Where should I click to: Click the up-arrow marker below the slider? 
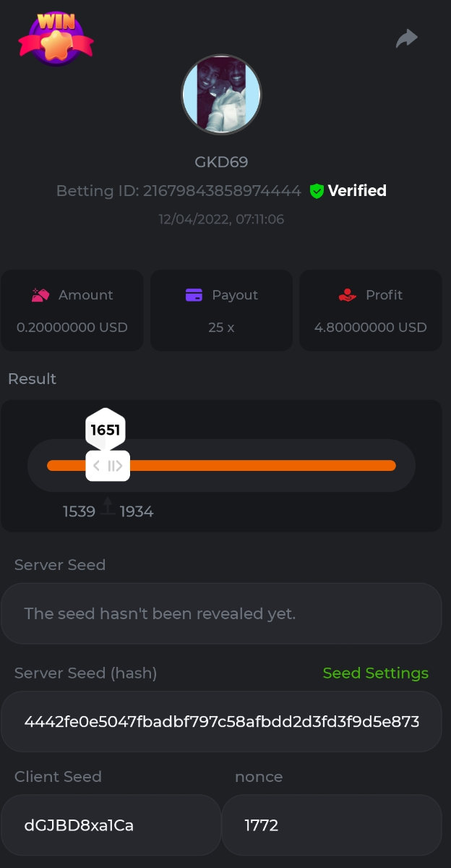tap(108, 506)
